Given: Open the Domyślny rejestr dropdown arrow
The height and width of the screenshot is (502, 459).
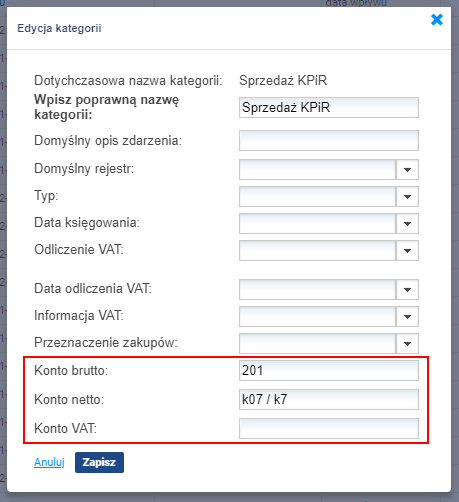Looking at the screenshot, I should (x=407, y=170).
